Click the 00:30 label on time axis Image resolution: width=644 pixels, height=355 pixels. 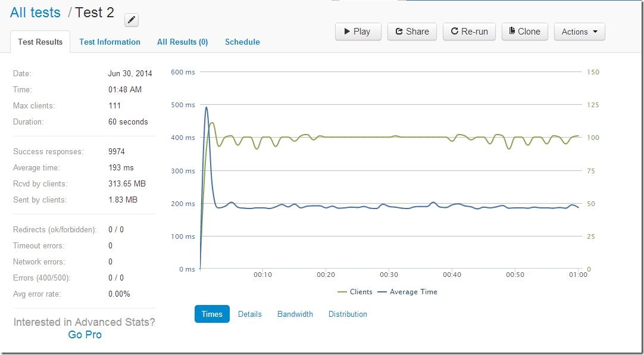[x=389, y=275]
